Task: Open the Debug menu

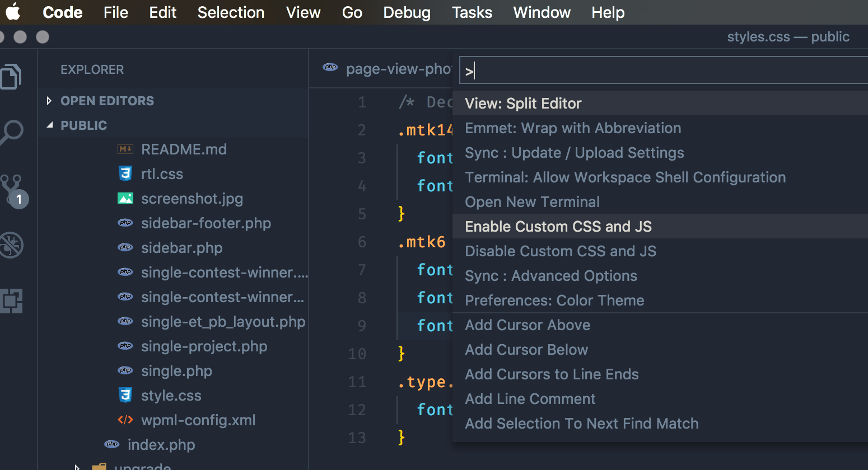Action: click(x=407, y=12)
